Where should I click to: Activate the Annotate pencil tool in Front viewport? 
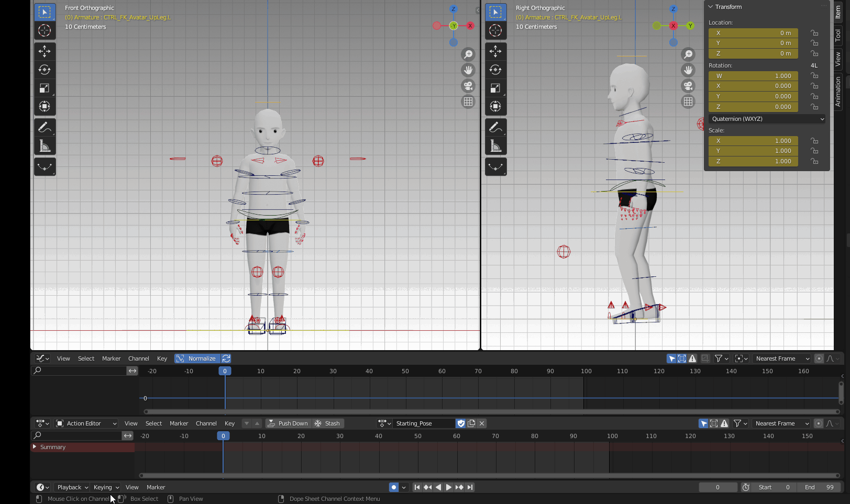click(x=45, y=127)
